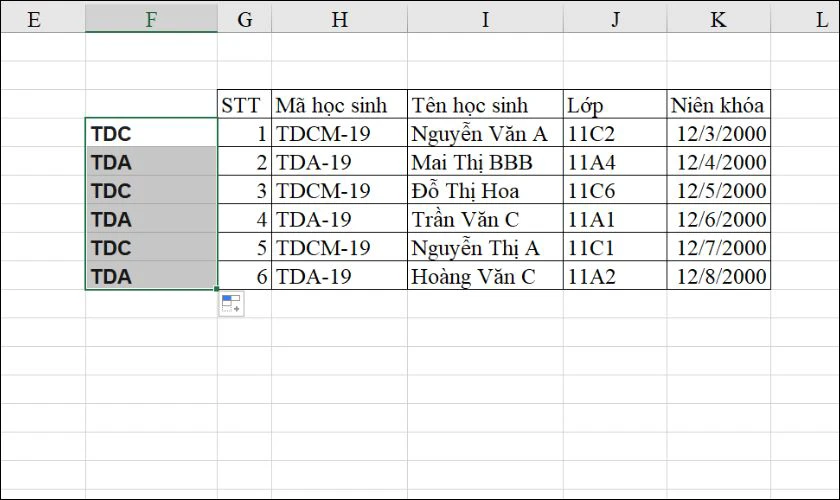Select column I header

(x=485, y=19)
